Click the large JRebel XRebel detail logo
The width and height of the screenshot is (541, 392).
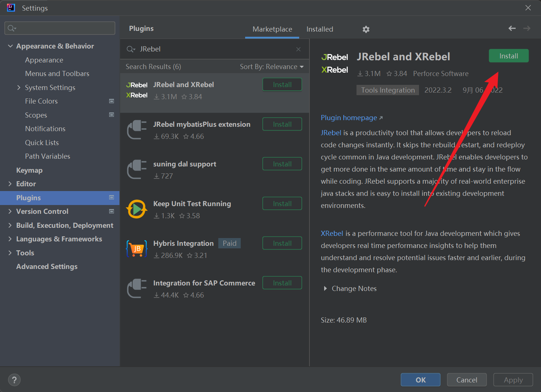coord(334,64)
